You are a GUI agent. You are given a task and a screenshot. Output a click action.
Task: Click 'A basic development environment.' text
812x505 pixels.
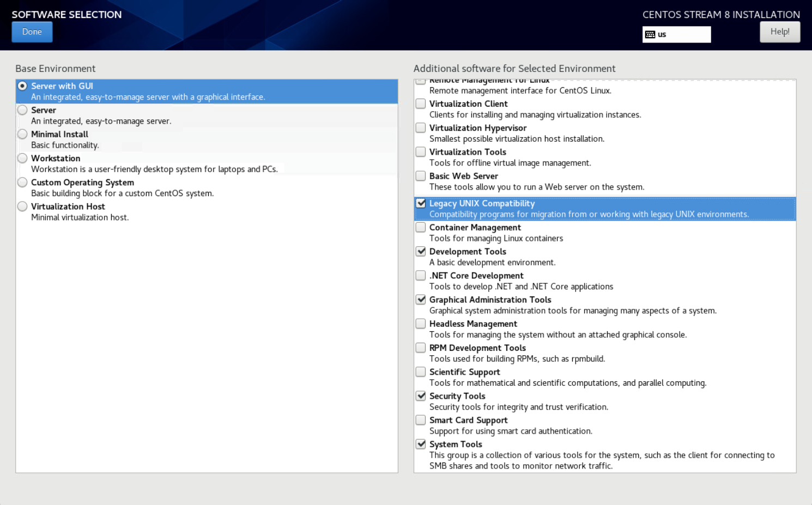click(493, 263)
